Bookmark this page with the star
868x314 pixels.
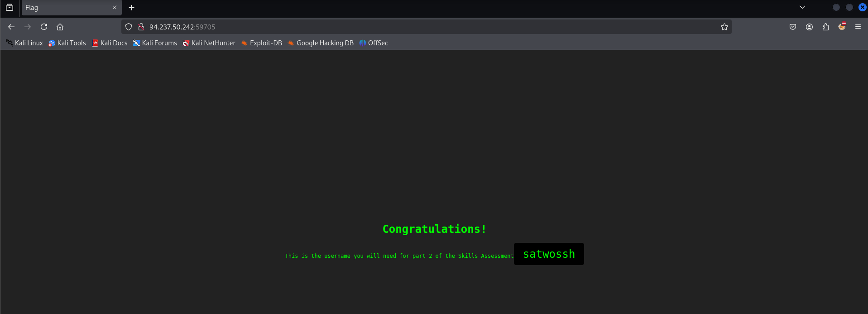tap(724, 27)
